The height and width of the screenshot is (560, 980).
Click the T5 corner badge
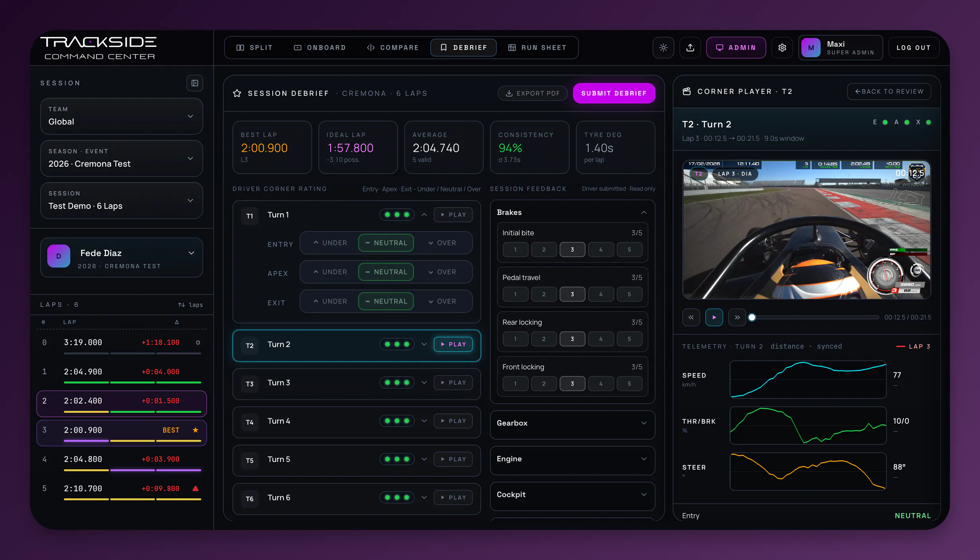pos(250,461)
